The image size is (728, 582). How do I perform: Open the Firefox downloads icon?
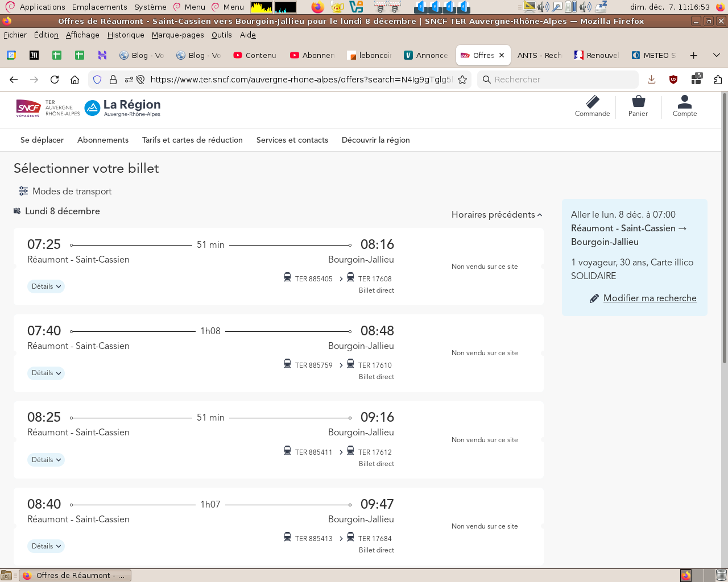point(652,80)
